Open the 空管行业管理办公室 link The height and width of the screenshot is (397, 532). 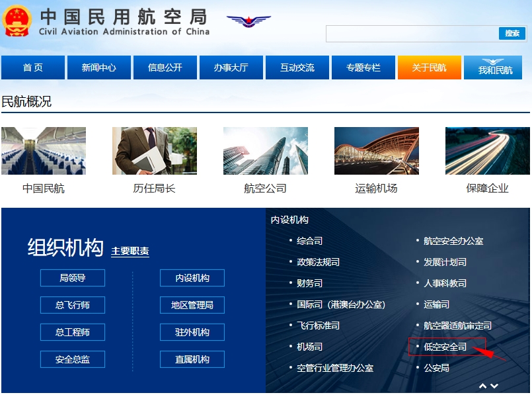tap(335, 368)
